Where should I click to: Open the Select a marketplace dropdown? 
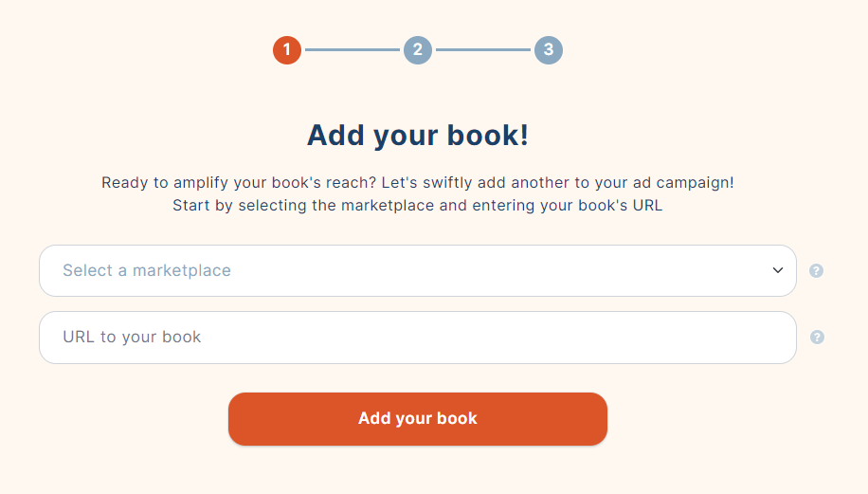tap(417, 270)
